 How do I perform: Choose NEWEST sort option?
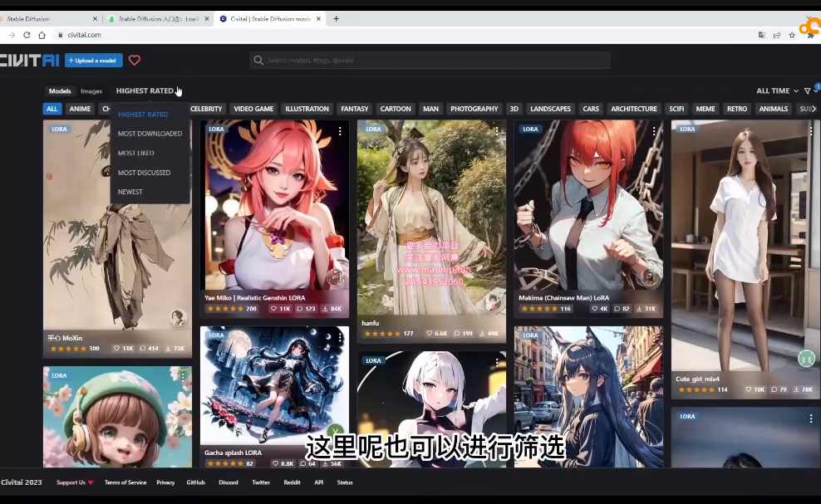pos(130,192)
